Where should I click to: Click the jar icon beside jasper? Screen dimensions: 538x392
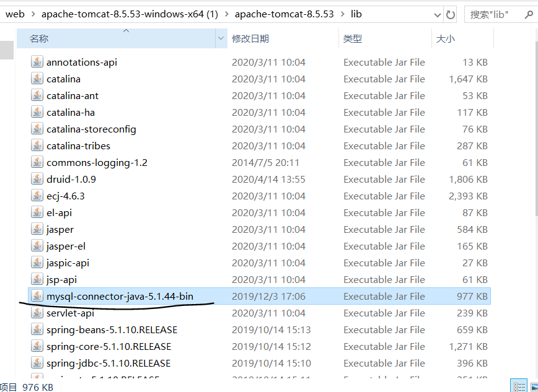[37, 229]
